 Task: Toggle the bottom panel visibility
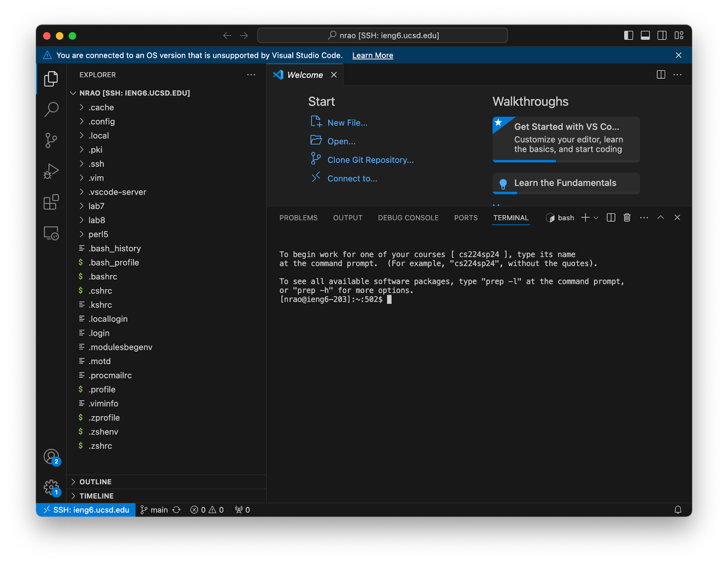coord(645,36)
